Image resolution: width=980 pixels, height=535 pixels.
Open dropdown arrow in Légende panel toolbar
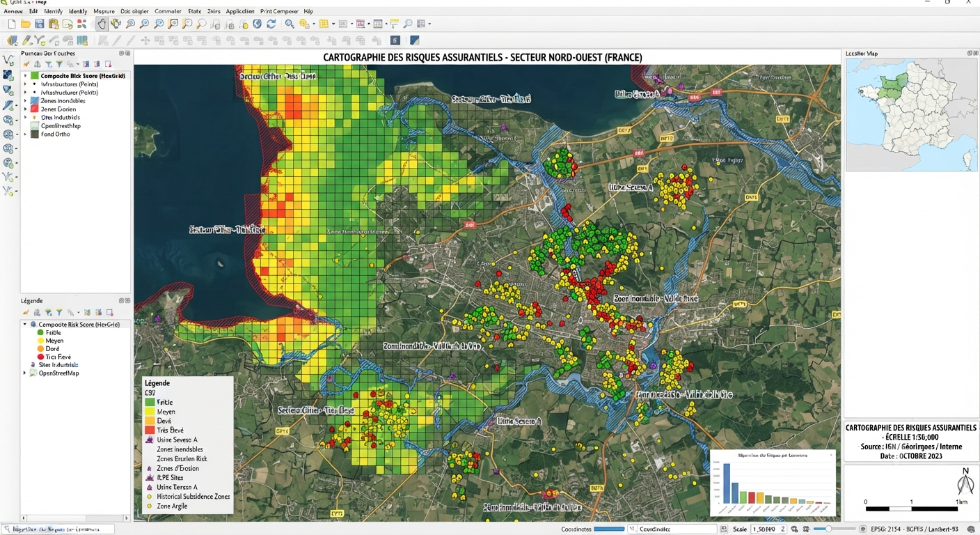click(79, 312)
